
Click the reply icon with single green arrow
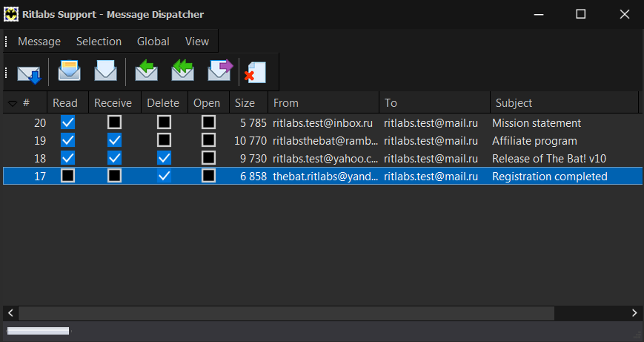[147, 70]
